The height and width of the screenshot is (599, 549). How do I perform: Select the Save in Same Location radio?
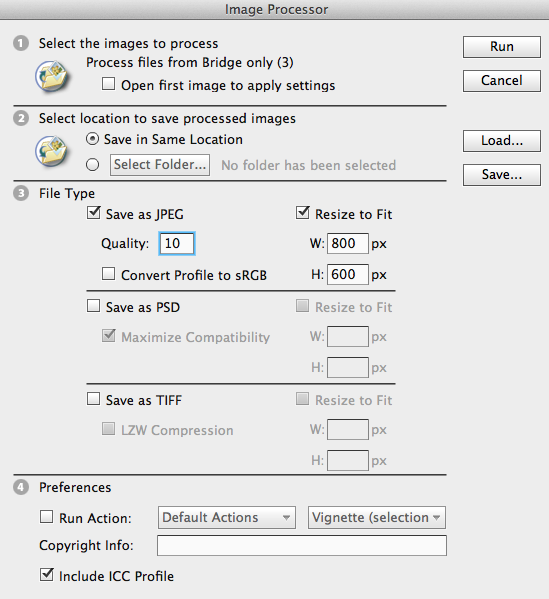[92, 139]
